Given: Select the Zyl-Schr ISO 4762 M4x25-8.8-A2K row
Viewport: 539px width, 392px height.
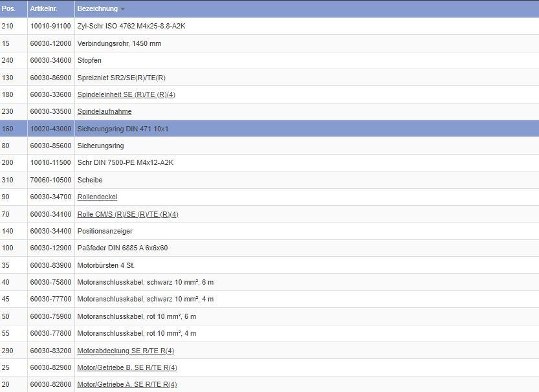Looking at the screenshot, I should (131, 26).
